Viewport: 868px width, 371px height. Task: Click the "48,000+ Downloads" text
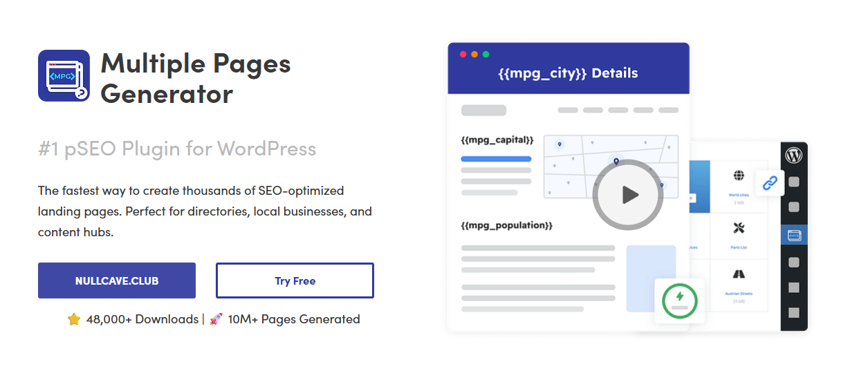pyautogui.click(x=142, y=319)
